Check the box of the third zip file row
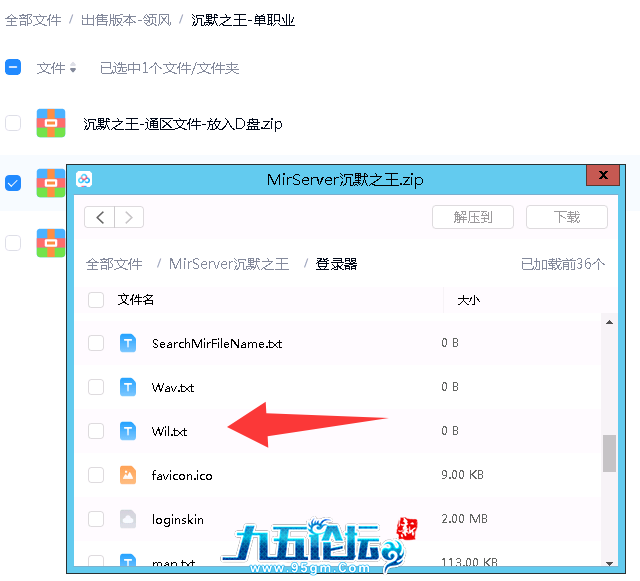The image size is (640, 581). coord(13,243)
